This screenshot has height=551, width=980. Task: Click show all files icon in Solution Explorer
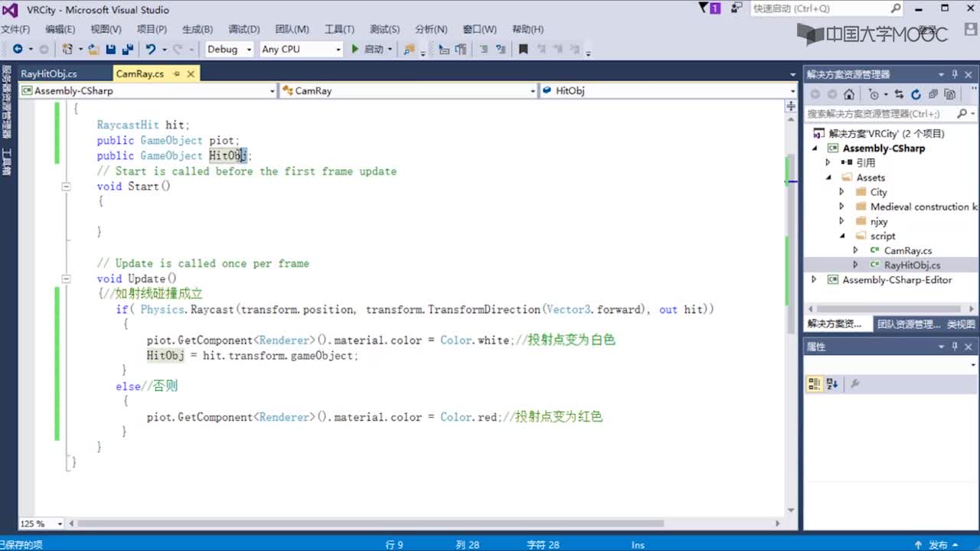coord(950,94)
